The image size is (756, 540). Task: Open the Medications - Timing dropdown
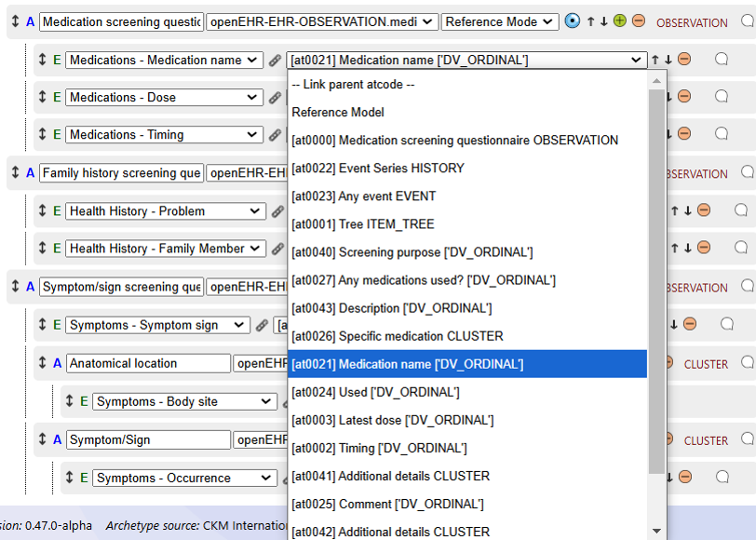point(165,135)
